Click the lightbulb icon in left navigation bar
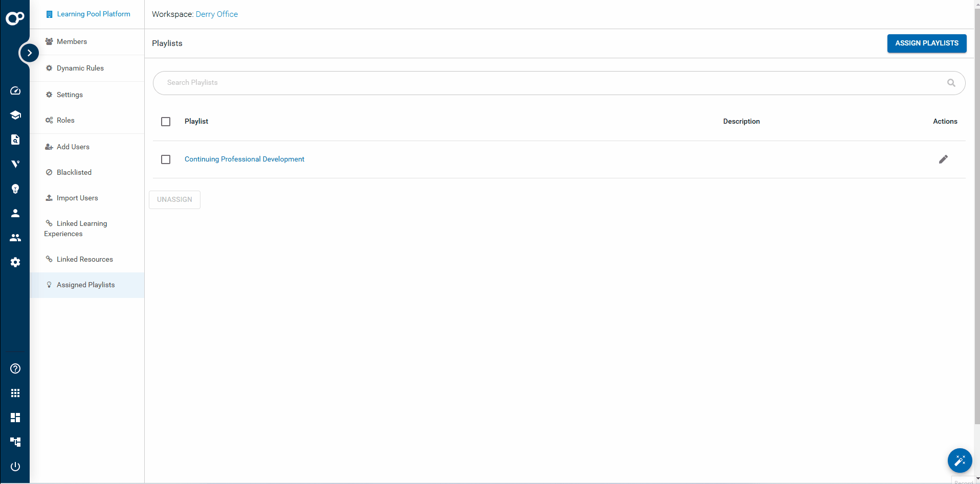This screenshot has width=980, height=484. (15, 189)
